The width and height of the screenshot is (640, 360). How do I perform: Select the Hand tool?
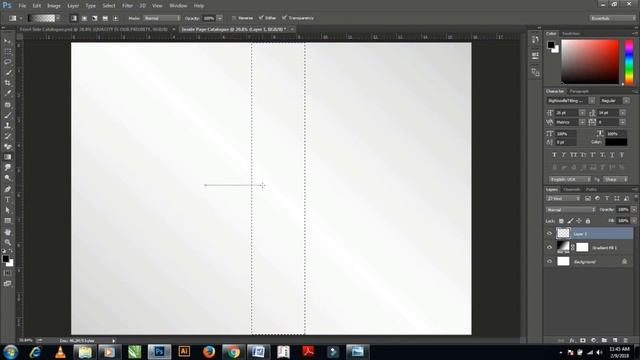click(7, 232)
